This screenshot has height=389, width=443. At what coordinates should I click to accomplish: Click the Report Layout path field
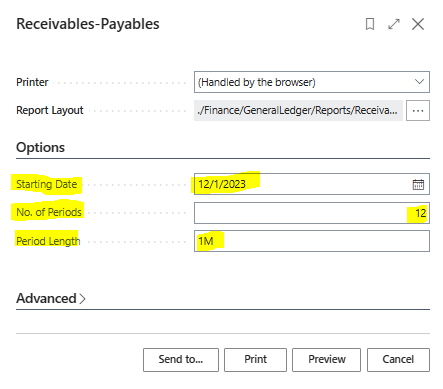298,110
